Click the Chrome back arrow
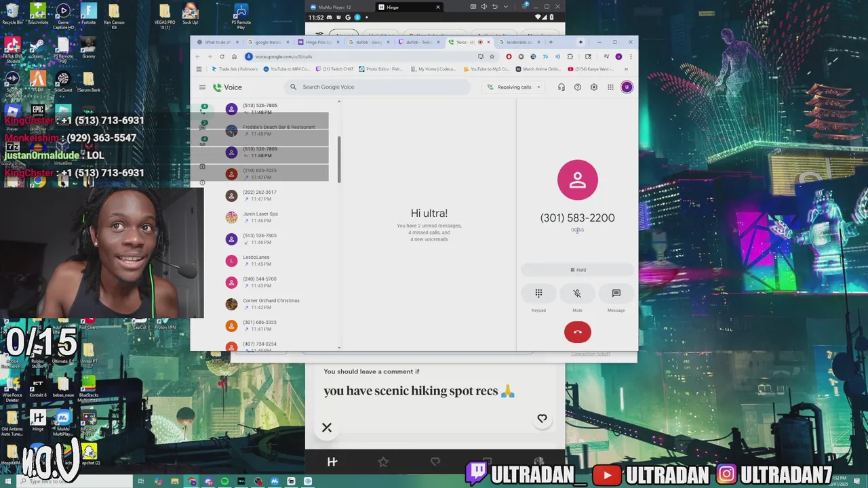Screen dimensions: 868x488 (x=198, y=57)
